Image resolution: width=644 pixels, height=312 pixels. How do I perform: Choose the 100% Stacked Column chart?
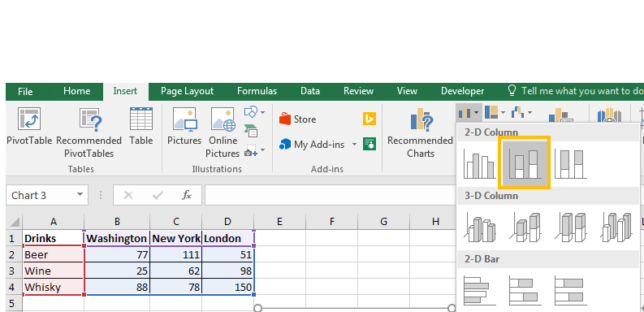(569, 163)
